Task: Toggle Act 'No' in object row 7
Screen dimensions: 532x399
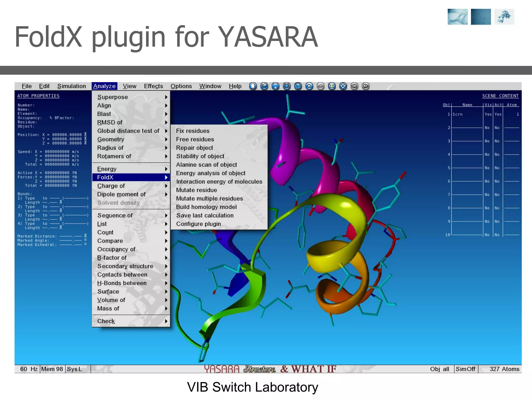Action: [x=497, y=195]
